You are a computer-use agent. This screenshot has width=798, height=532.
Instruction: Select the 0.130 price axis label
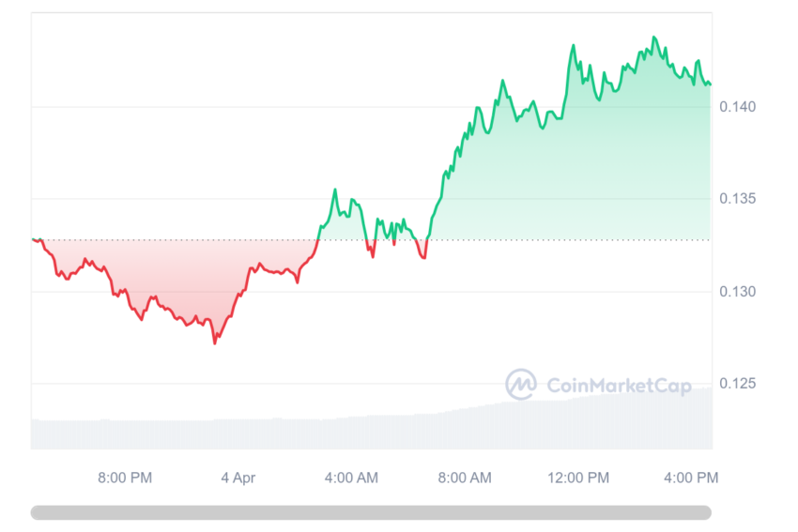pyautogui.click(x=737, y=292)
